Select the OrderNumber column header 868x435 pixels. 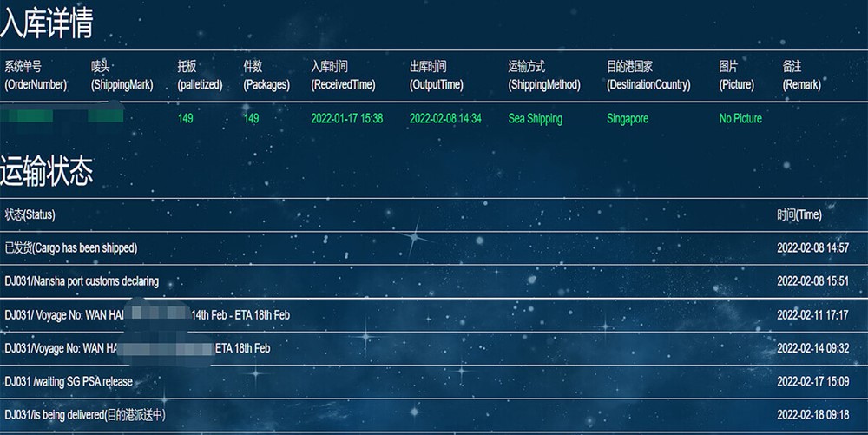tap(36, 76)
